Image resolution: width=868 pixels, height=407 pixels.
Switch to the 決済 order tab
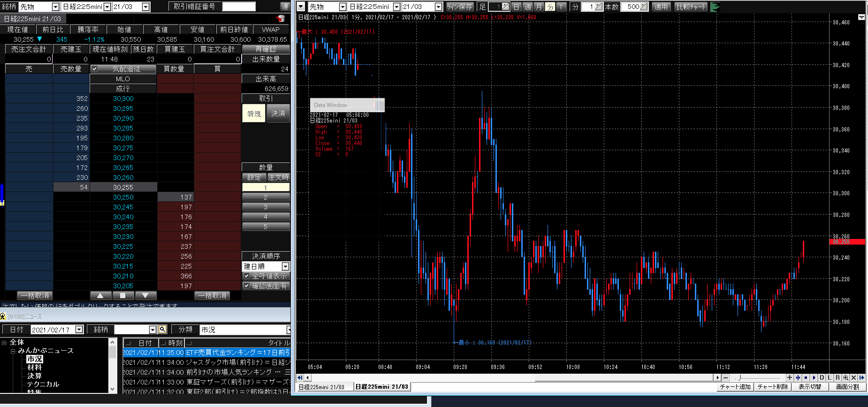[278, 114]
